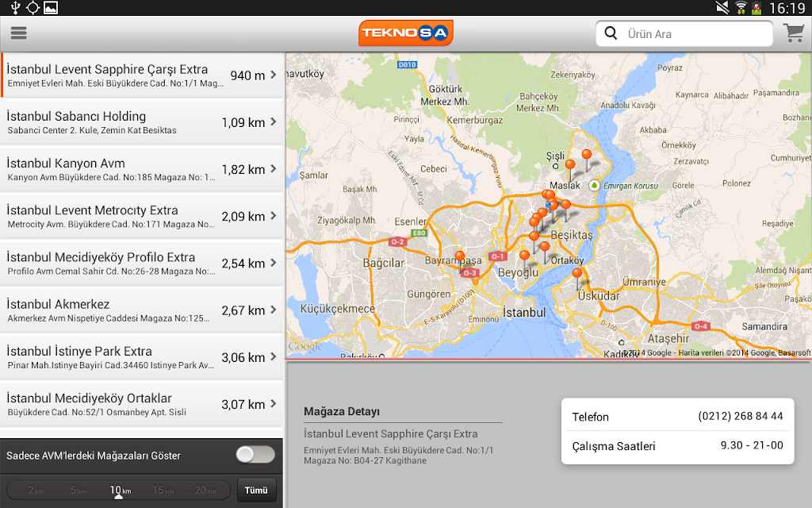812x508 pixels.
Task: Toggle Sadece AVM'lerdeki Mağazaları Göster switch
Action: pyautogui.click(x=255, y=455)
